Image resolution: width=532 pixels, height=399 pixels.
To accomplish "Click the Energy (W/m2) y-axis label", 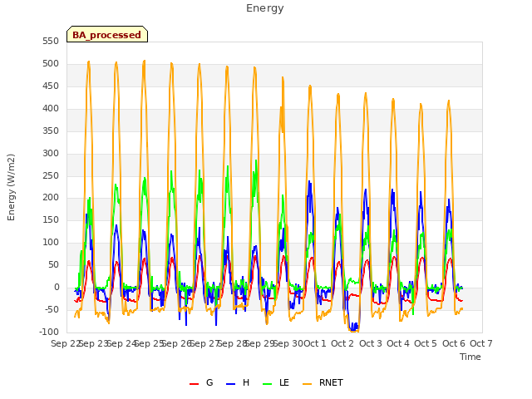I will (11, 187).
